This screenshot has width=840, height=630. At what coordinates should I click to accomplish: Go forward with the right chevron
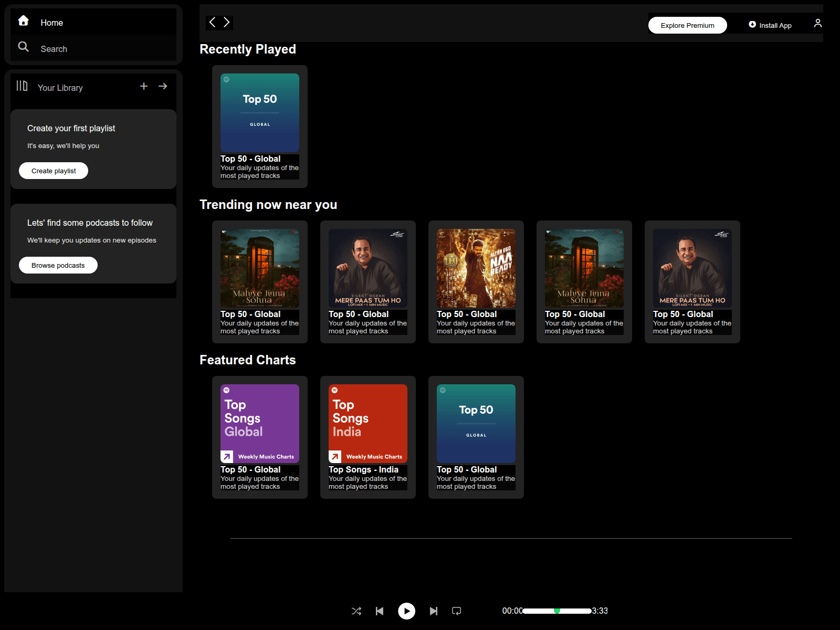click(x=226, y=22)
